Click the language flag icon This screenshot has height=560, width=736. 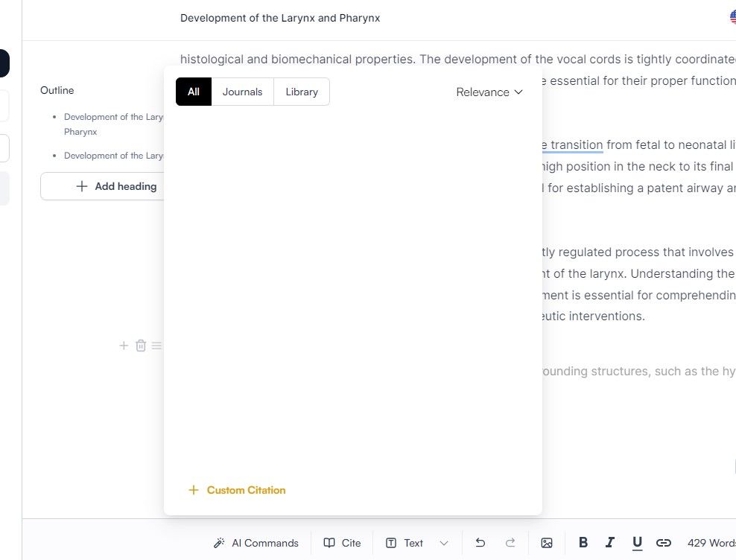tap(733, 17)
